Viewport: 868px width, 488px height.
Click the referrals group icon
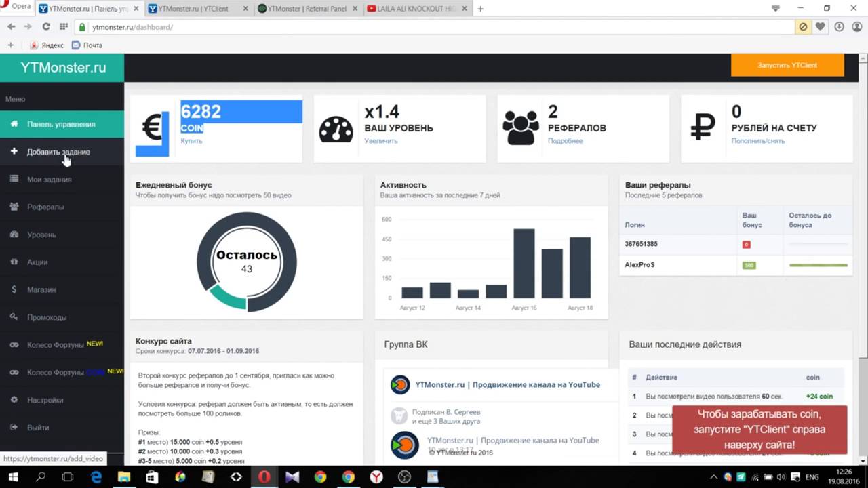[520, 128]
